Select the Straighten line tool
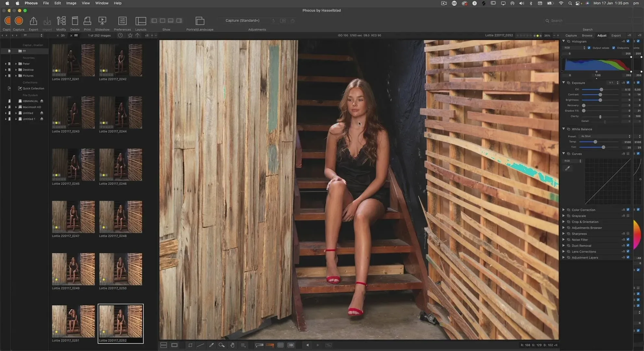The height and width of the screenshot is (351, 644). pyautogui.click(x=201, y=345)
